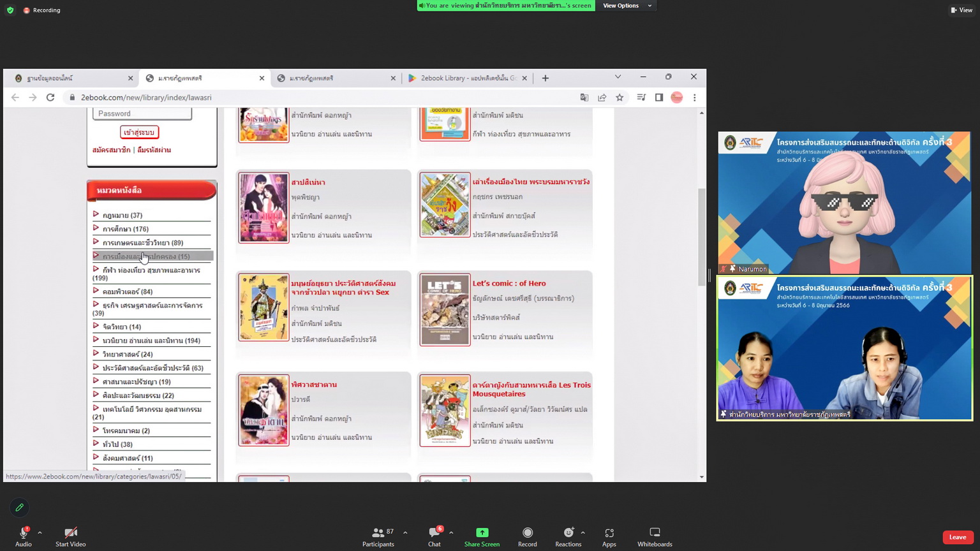
Task: Click page vertical scrollbar thumb
Action: [702, 237]
